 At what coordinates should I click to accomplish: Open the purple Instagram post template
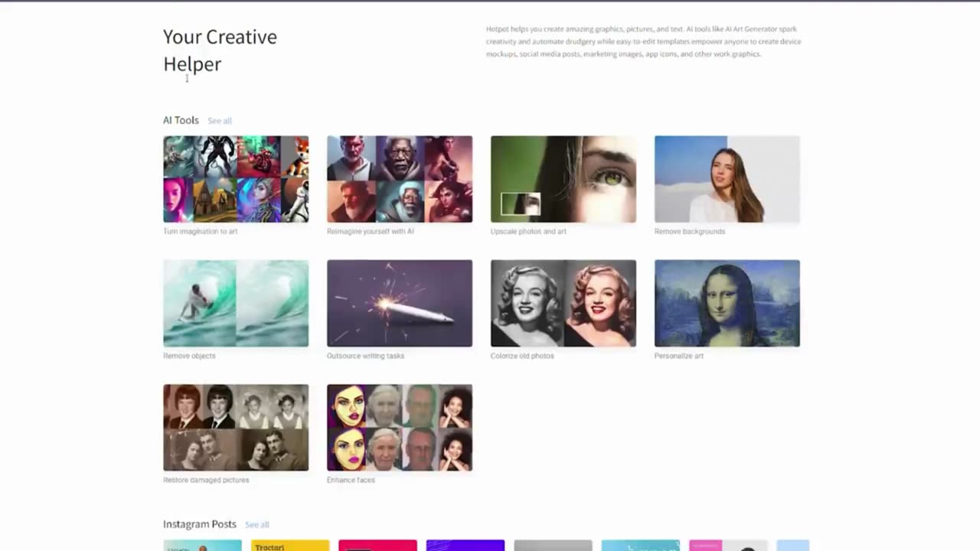(x=465, y=546)
